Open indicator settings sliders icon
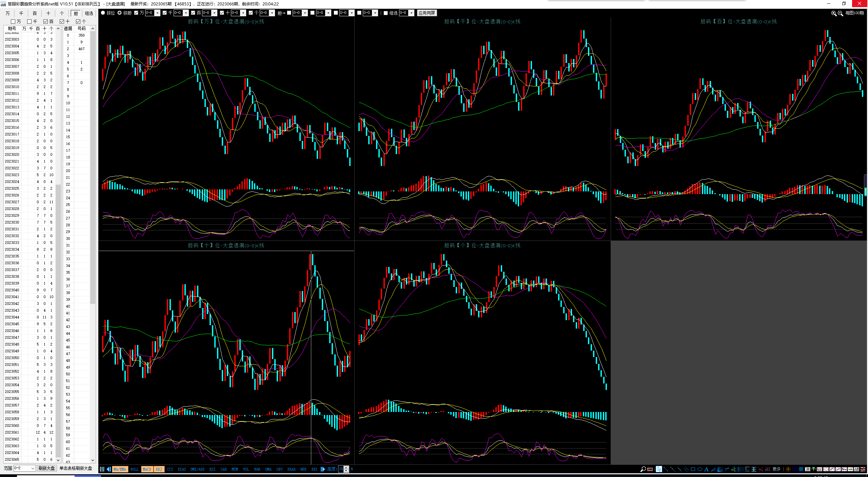Viewport: 868px width, 477px height. coord(102,469)
